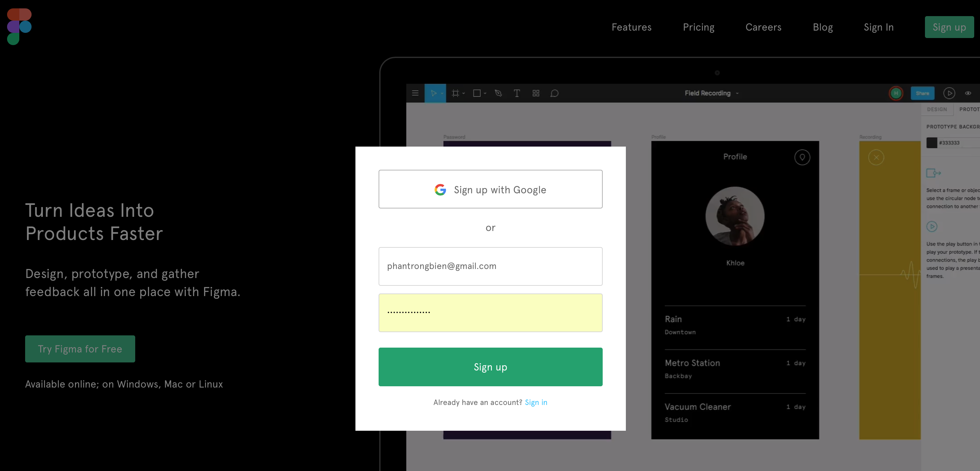Select the Text tool in the mockup
Viewport: 980px width, 471px height.
tap(517, 93)
